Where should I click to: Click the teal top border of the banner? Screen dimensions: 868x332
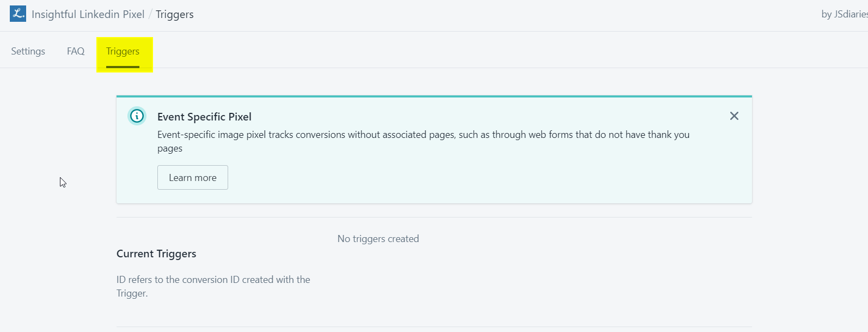tap(434, 96)
